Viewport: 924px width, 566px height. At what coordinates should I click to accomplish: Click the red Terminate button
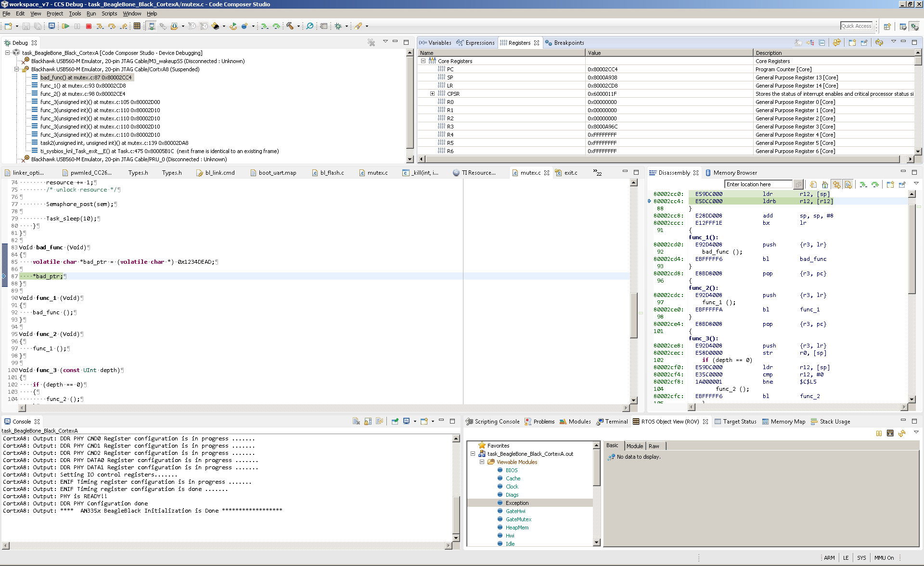89,26
